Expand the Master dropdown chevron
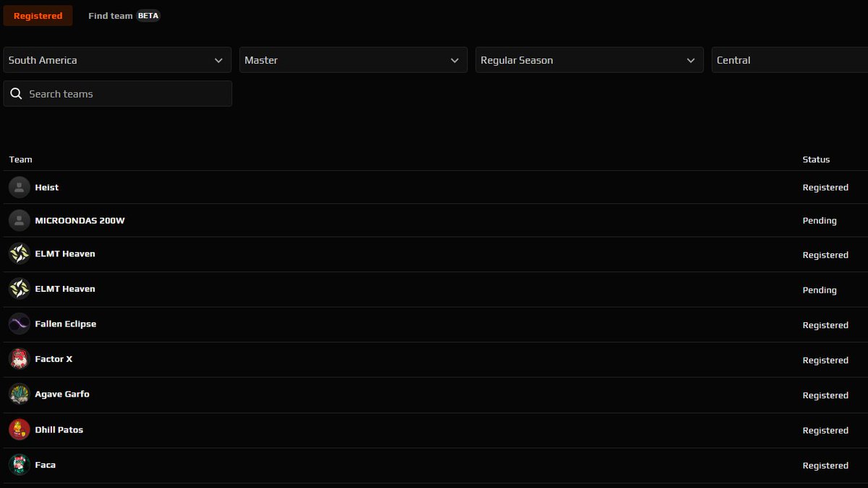 454,61
